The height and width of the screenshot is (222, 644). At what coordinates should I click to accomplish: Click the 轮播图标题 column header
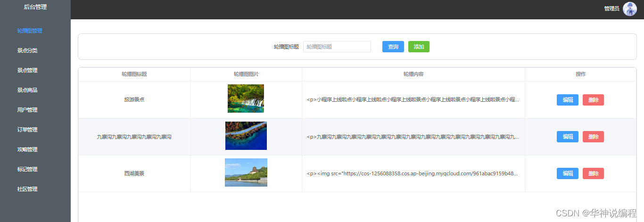click(x=134, y=74)
